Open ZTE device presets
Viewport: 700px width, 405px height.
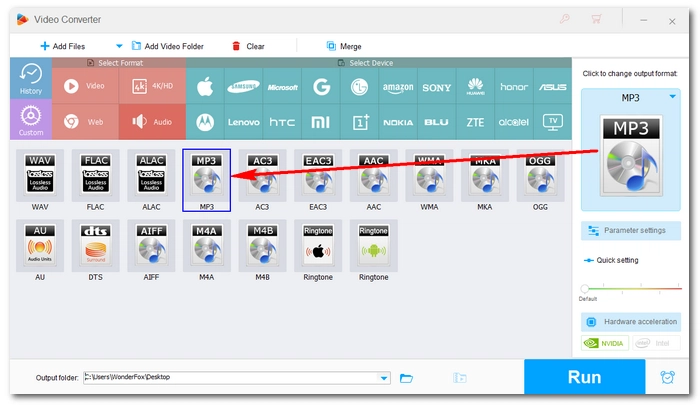[x=475, y=122]
